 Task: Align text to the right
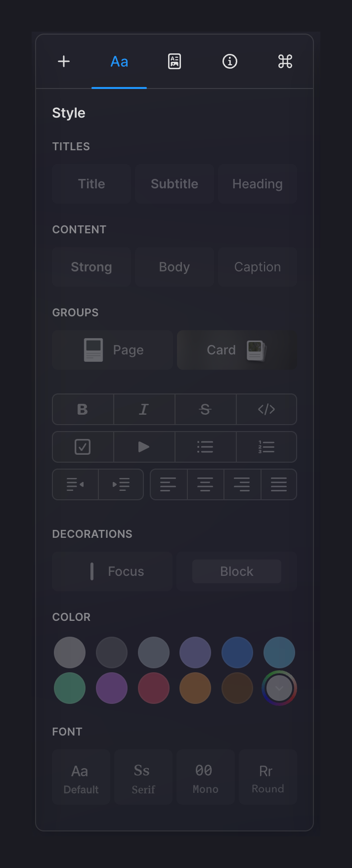pyautogui.click(x=242, y=484)
